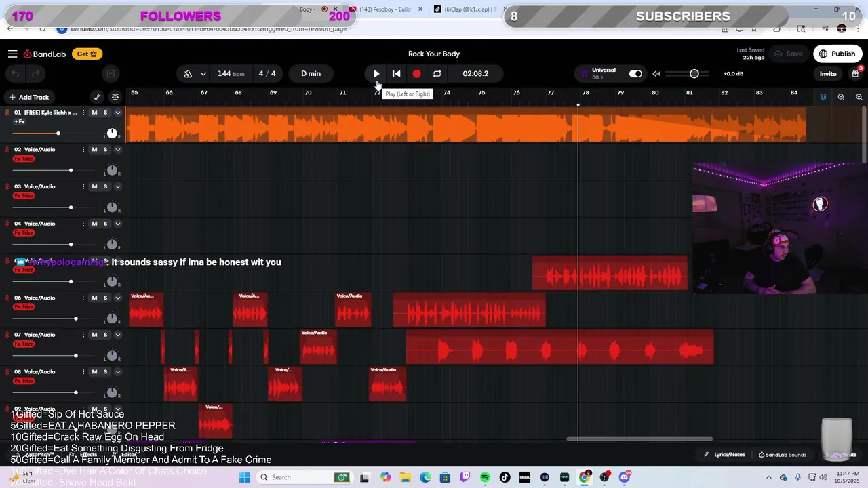Open the metronome settings dropdown arrow
The image size is (868, 488).
tap(203, 73)
